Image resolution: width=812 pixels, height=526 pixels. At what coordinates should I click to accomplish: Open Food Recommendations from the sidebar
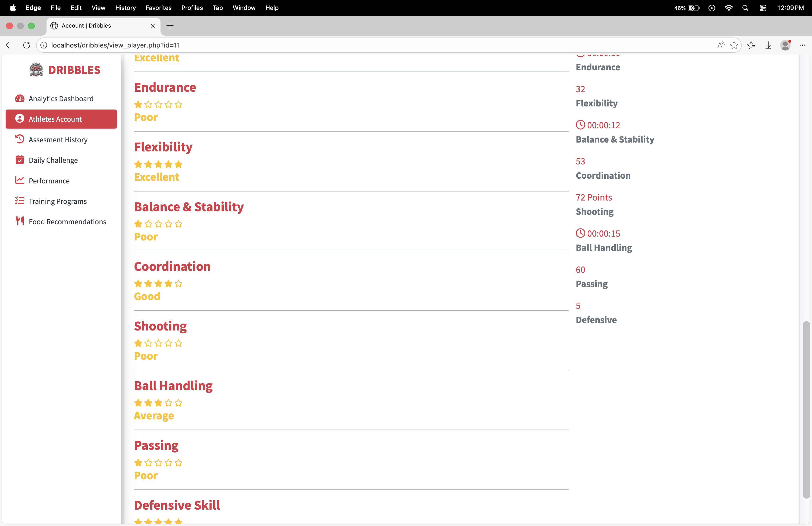pos(67,221)
